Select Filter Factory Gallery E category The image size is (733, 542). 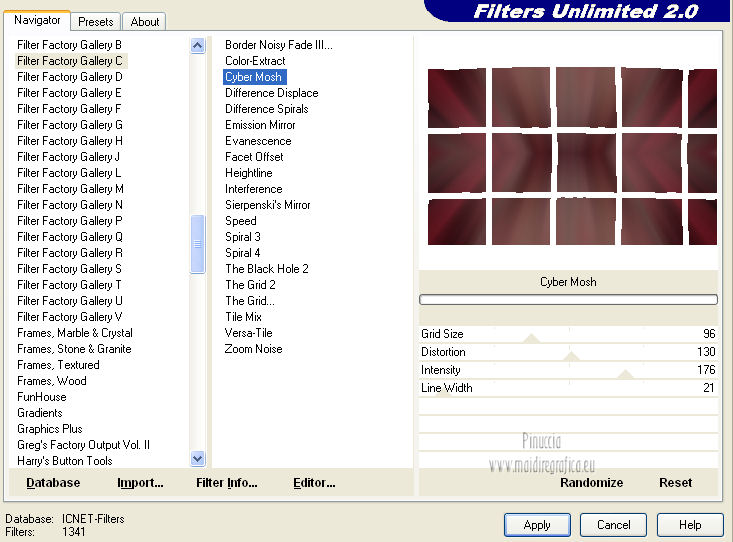pyautogui.click(x=69, y=93)
